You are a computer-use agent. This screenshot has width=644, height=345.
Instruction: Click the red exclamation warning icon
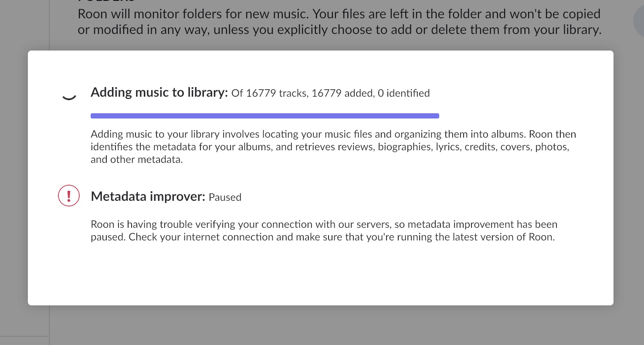coord(69,196)
